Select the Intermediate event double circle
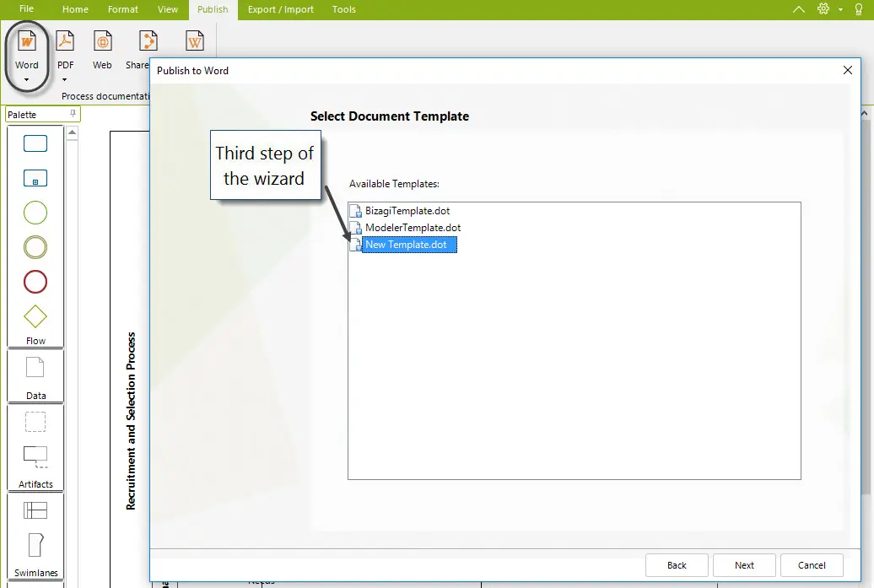The height and width of the screenshot is (588, 874). [x=35, y=247]
